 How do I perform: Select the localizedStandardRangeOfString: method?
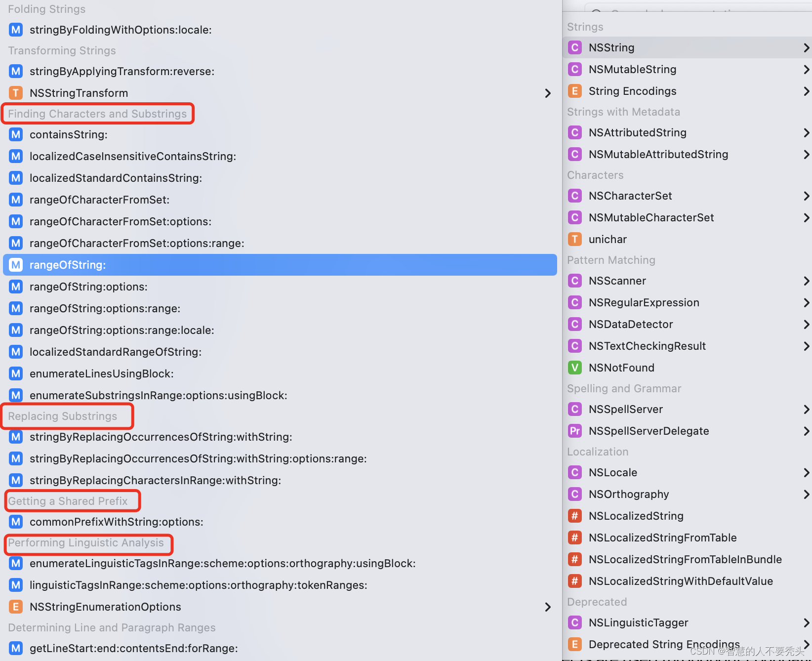(116, 352)
